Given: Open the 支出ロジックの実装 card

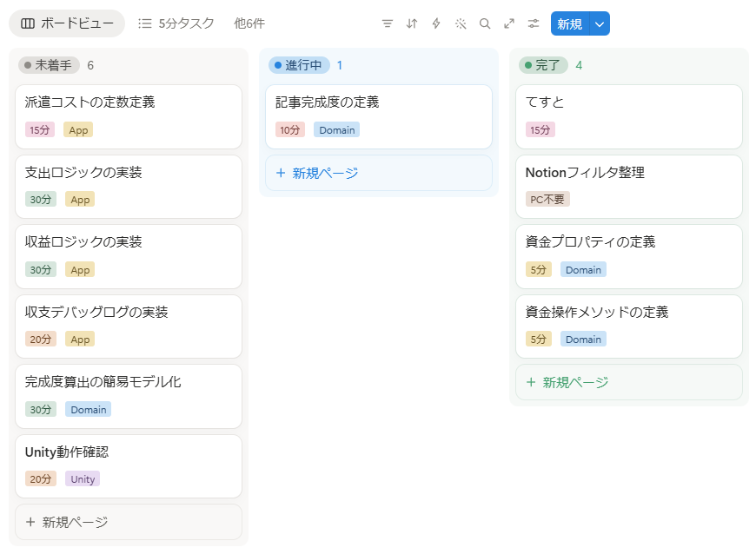Looking at the screenshot, I should coord(129,187).
